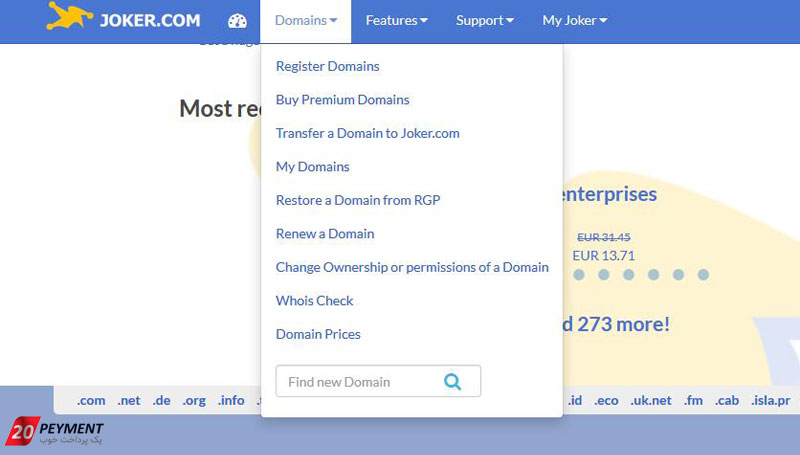
Task: Click the .de domain link
Action: click(x=162, y=400)
